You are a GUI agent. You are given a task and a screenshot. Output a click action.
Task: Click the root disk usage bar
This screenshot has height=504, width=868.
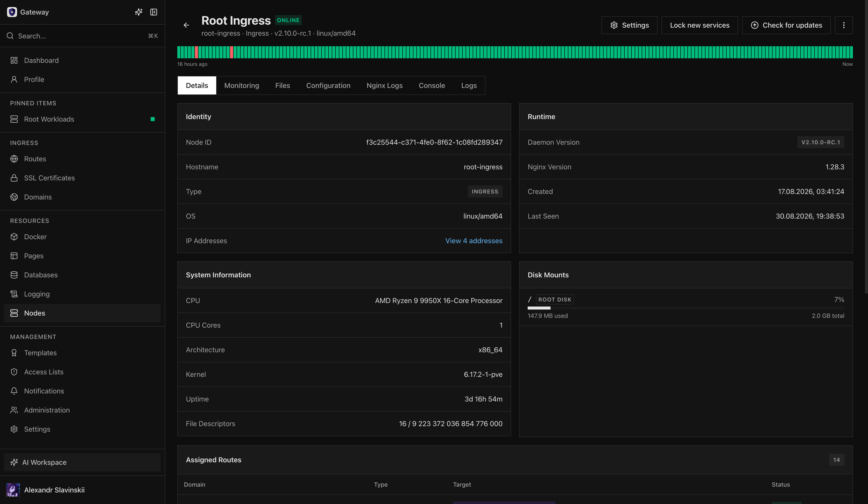point(685,308)
